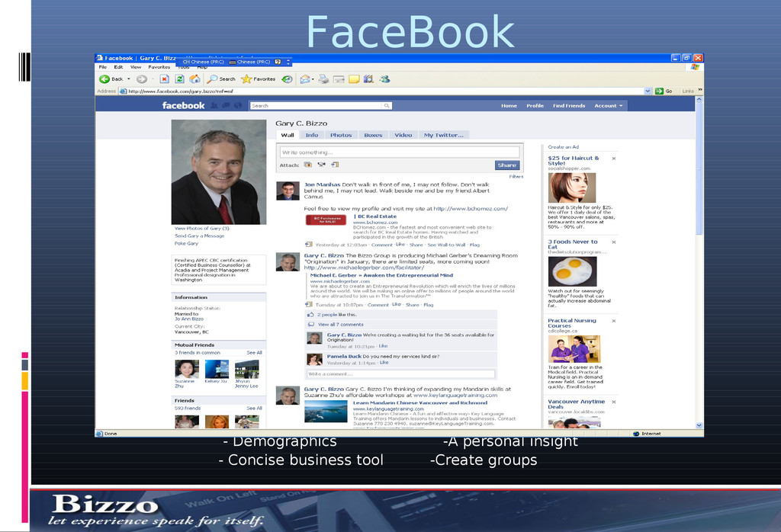Click Send Gary a Message
Screen dimensions: 781x532
[199, 236]
